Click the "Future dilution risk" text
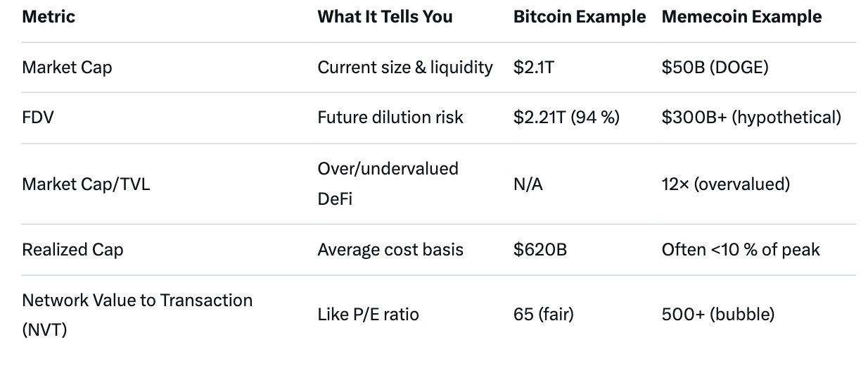The height and width of the screenshot is (366, 868). (390, 117)
